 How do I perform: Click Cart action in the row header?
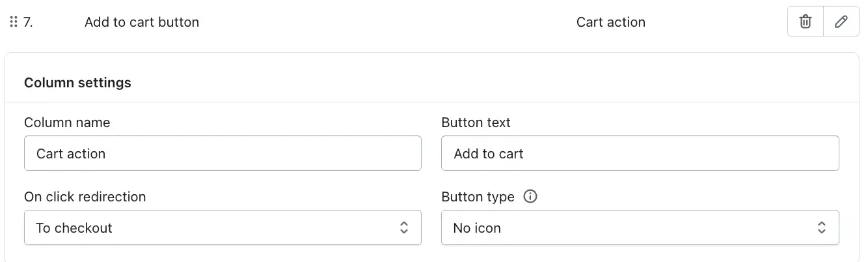tap(610, 22)
